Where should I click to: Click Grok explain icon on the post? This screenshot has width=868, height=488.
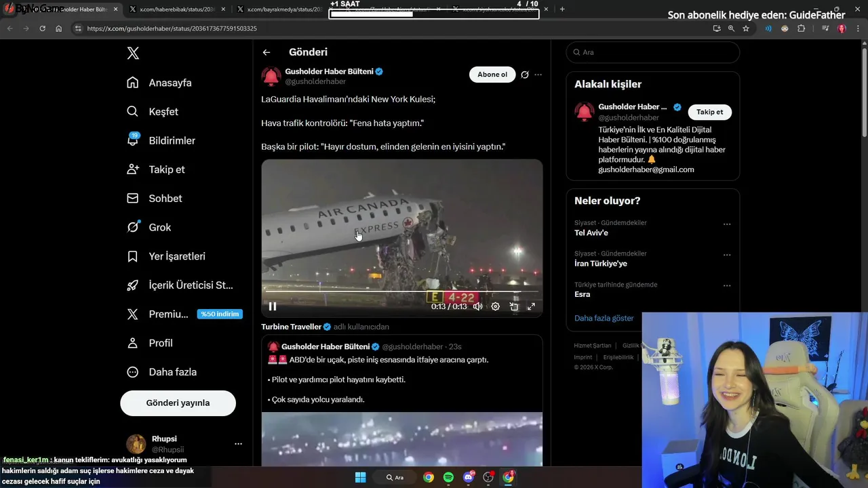click(524, 75)
